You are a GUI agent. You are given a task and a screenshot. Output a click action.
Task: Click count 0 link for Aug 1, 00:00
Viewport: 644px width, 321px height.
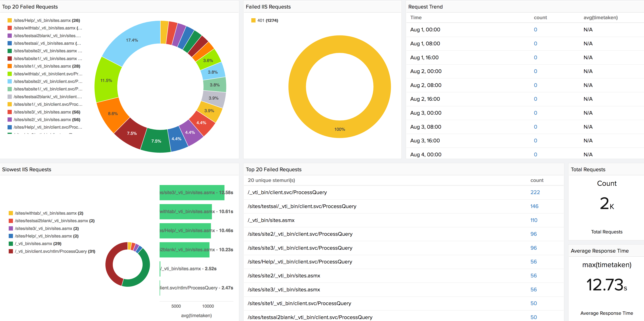pyautogui.click(x=535, y=30)
